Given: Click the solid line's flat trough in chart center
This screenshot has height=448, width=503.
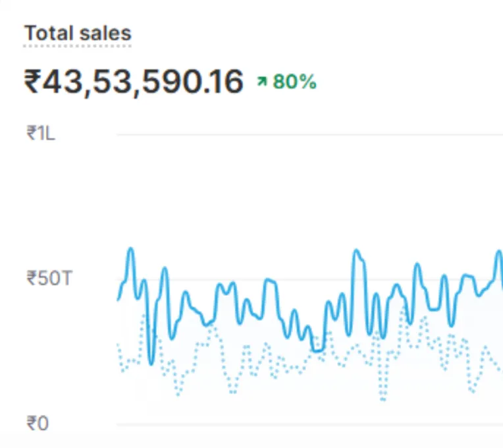Looking at the screenshot, I should click(x=317, y=350).
